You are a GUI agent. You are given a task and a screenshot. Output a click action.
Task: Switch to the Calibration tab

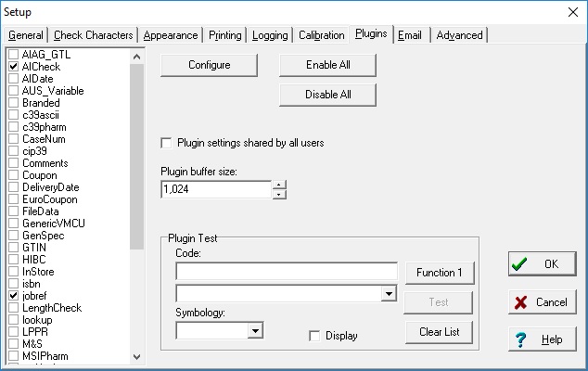[321, 35]
